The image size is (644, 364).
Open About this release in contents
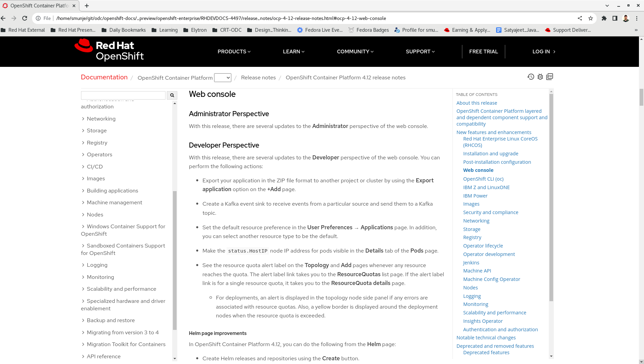coord(476,103)
